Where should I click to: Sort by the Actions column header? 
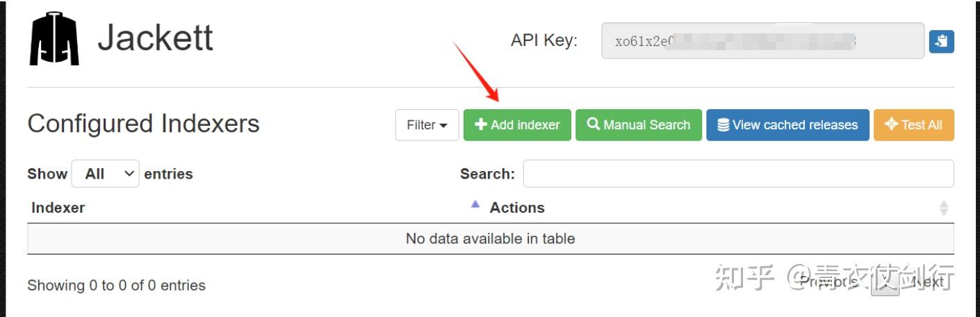pyautogui.click(x=517, y=207)
